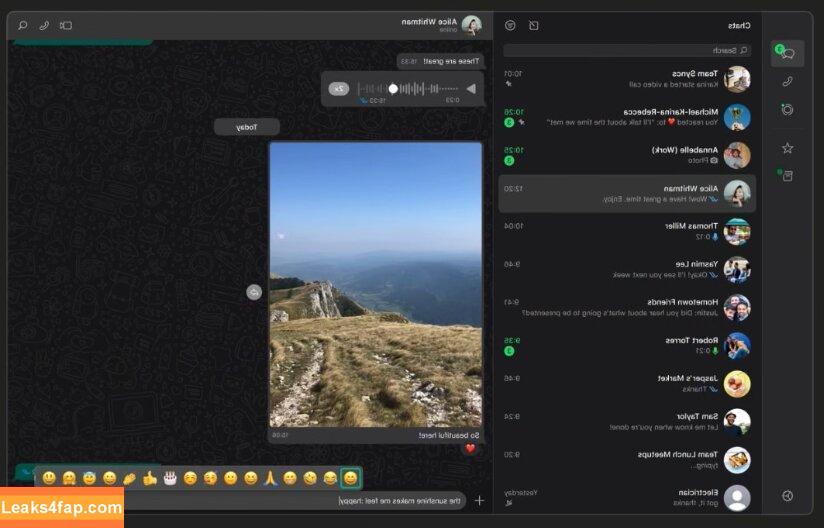Start a new chat with the compose icon
824x528 pixels.
[533, 25]
